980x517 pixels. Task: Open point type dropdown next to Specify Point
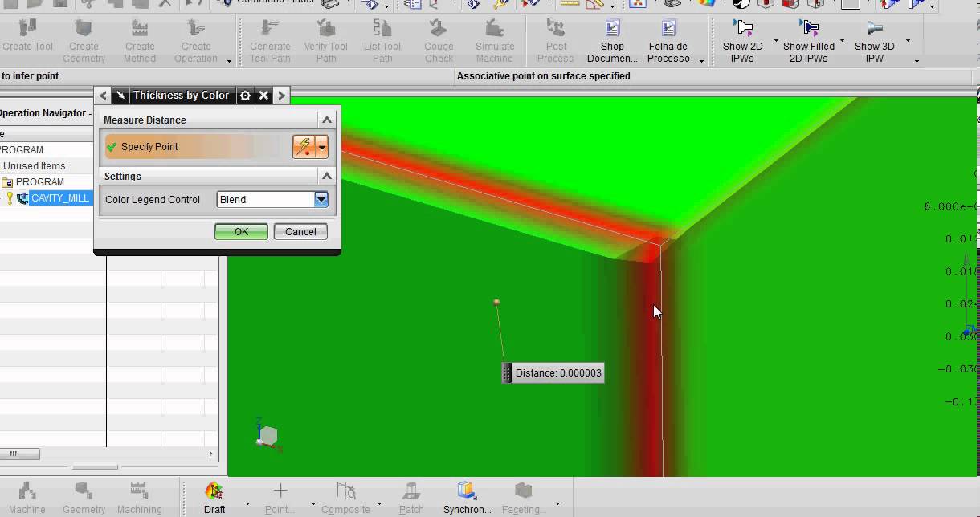pyautogui.click(x=321, y=147)
